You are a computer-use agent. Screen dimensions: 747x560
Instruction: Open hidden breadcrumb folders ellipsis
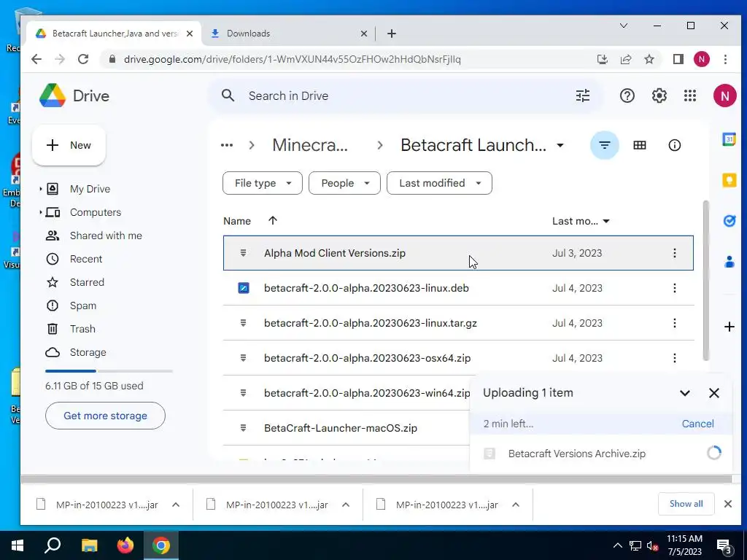[x=227, y=145]
